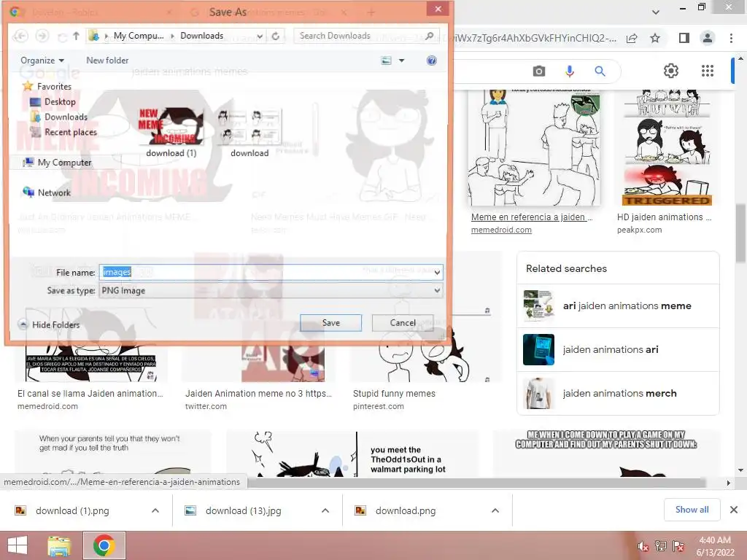Click the Cancel button
Viewport: 747px width, 560px height.
pos(403,323)
